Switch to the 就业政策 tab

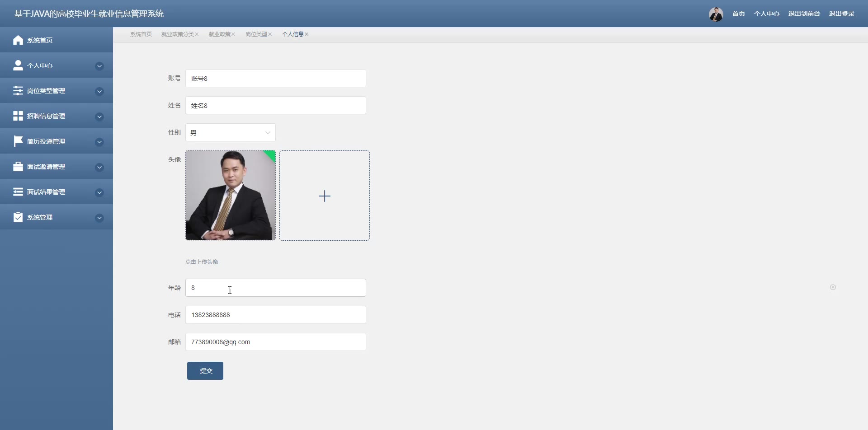tap(220, 34)
